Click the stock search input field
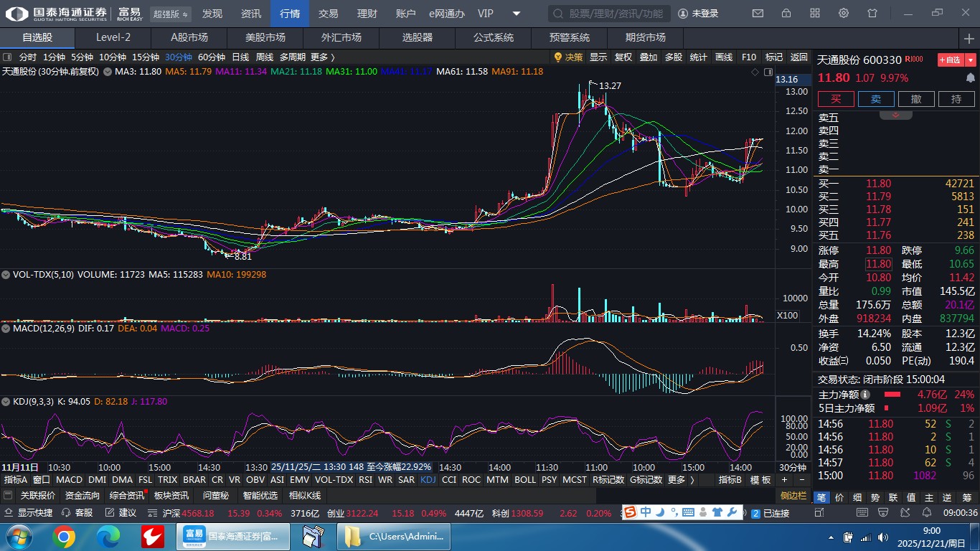The width and height of the screenshot is (980, 551). coord(610,14)
